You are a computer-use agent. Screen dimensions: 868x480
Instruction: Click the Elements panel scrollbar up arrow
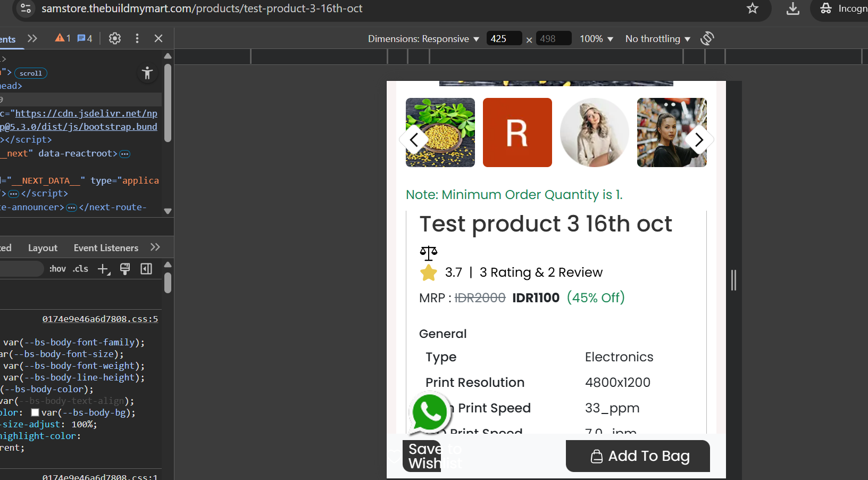pyautogui.click(x=168, y=56)
